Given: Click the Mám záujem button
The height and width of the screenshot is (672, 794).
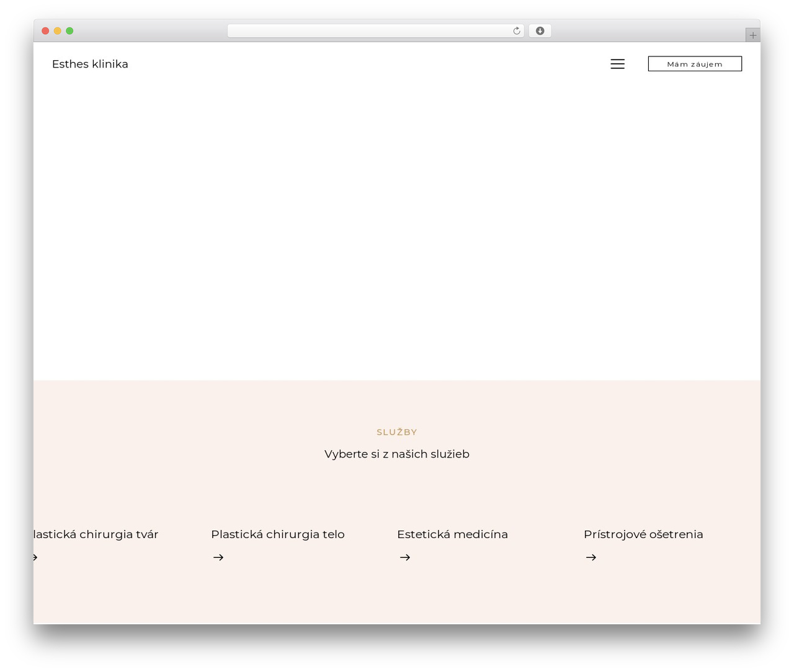Looking at the screenshot, I should (695, 64).
